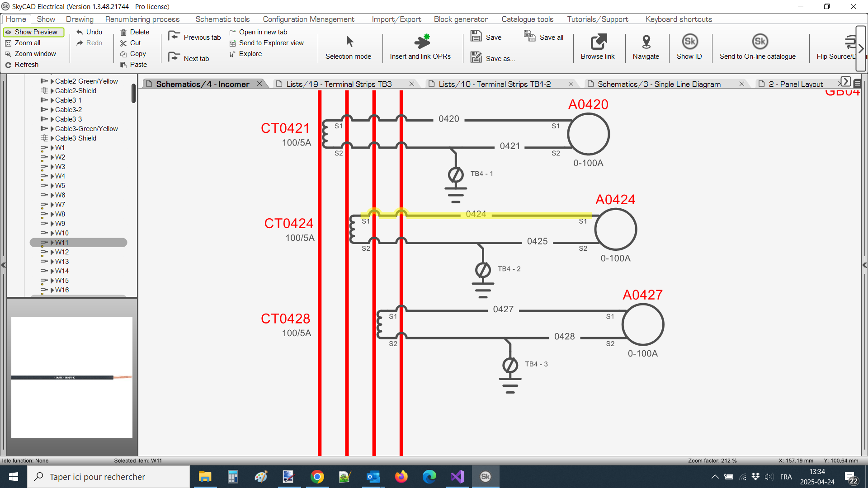Copy the selected item
868x488 pixels.
(x=133, y=54)
